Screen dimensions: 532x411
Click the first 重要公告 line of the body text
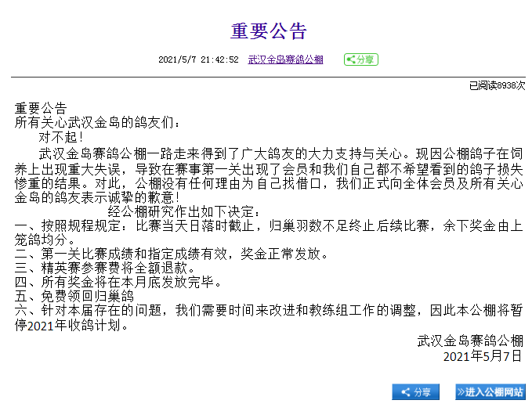coord(41,108)
